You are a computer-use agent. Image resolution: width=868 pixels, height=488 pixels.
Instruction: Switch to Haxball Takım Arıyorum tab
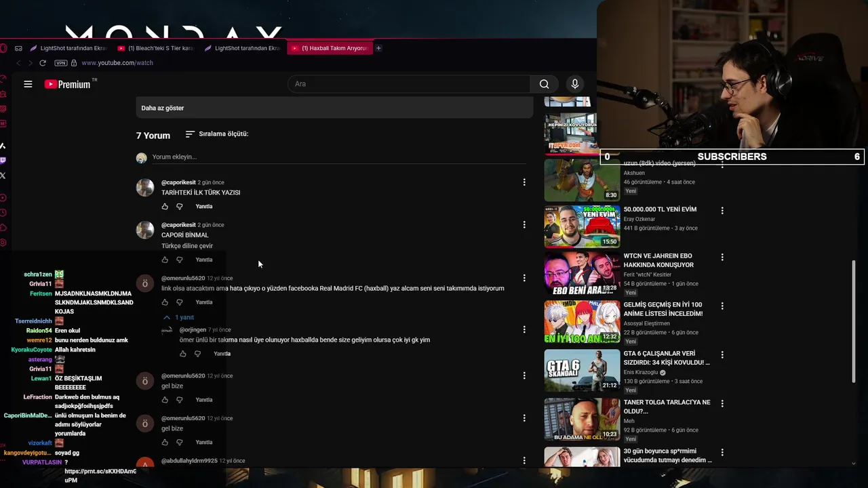330,48
